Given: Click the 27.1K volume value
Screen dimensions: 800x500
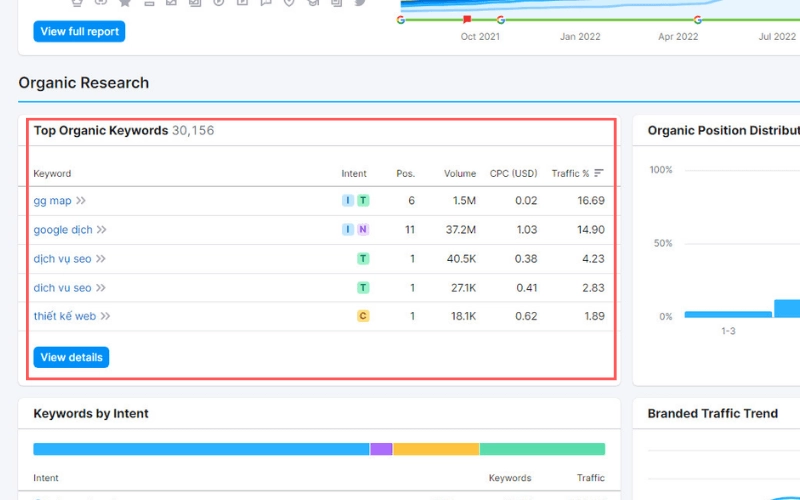Looking at the screenshot, I should point(463,288).
